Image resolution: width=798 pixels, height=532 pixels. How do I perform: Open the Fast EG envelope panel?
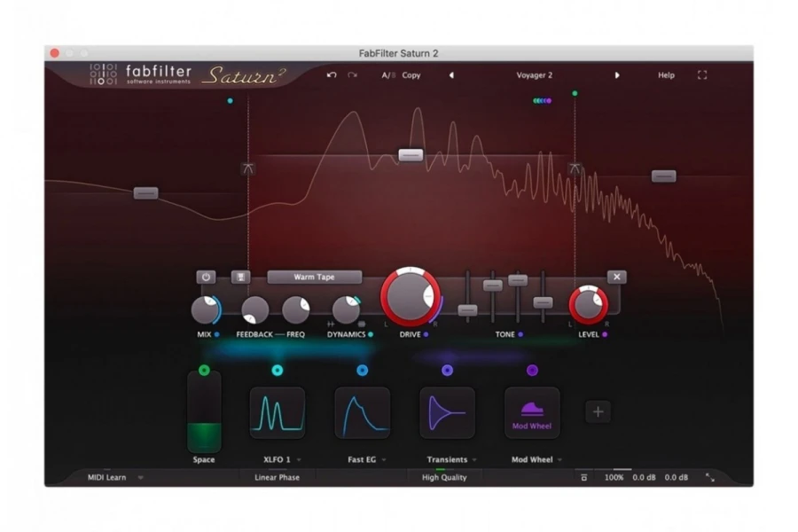(363, 412)
